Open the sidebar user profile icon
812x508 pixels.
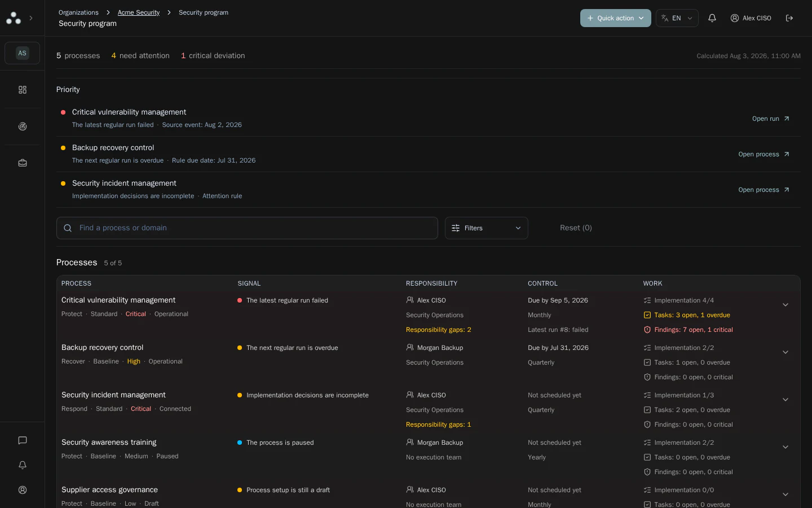[x=23, y=490]
